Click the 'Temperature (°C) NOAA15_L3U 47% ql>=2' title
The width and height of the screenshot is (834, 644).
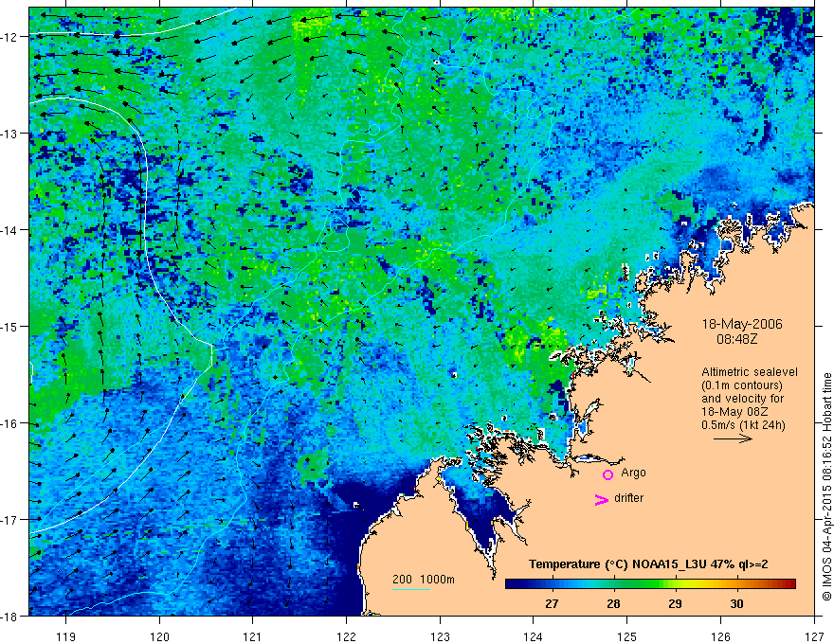(x=648, y=564)
